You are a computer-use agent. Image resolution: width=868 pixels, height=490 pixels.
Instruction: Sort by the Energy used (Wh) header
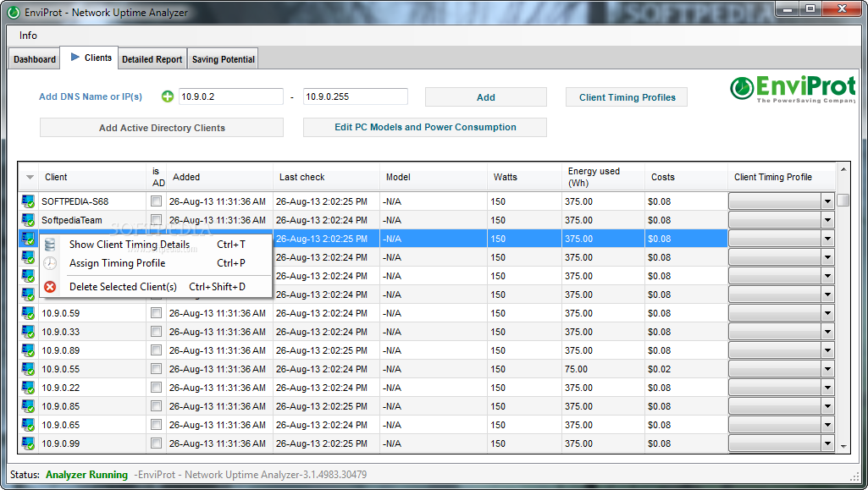point(604,177)
